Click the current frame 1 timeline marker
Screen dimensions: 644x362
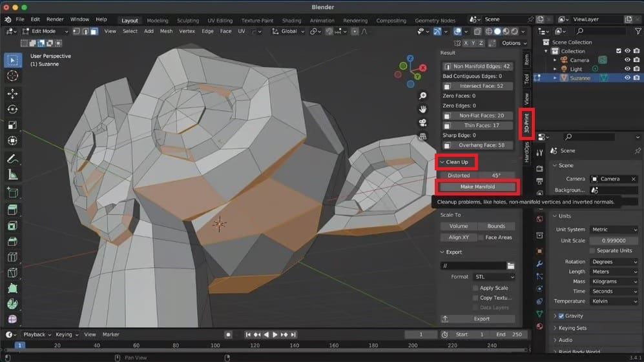pyautogui.click(x=19, y=346)
